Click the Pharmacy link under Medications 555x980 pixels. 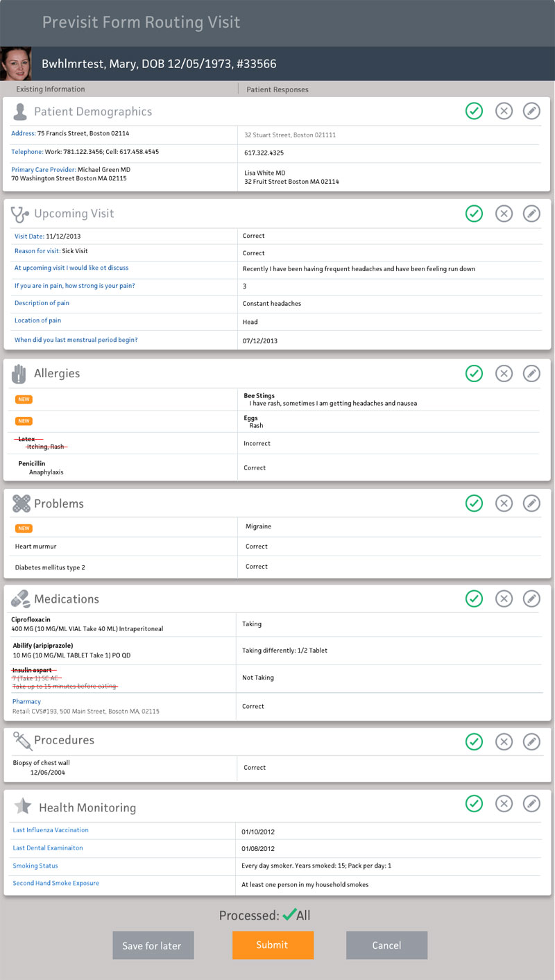coord(26,701)
